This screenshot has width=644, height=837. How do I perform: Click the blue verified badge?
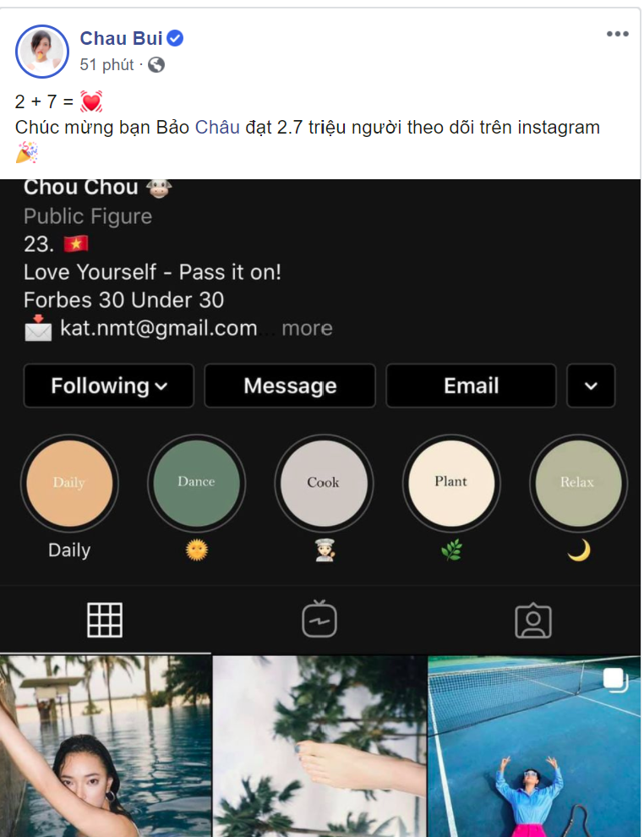point(175,38)
